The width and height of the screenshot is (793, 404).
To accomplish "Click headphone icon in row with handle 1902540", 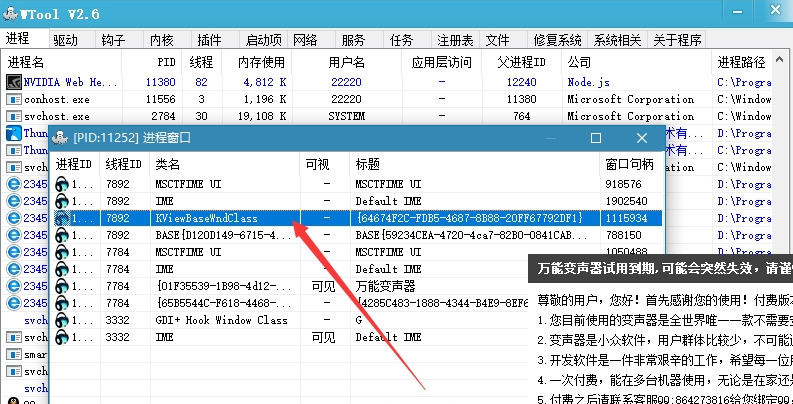I will point(62,201).
